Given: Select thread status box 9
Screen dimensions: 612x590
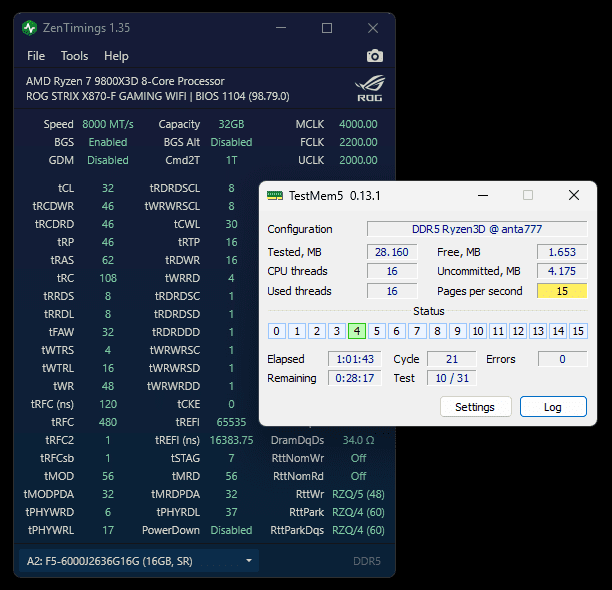Looking at the screenshot, I should 457,331.
